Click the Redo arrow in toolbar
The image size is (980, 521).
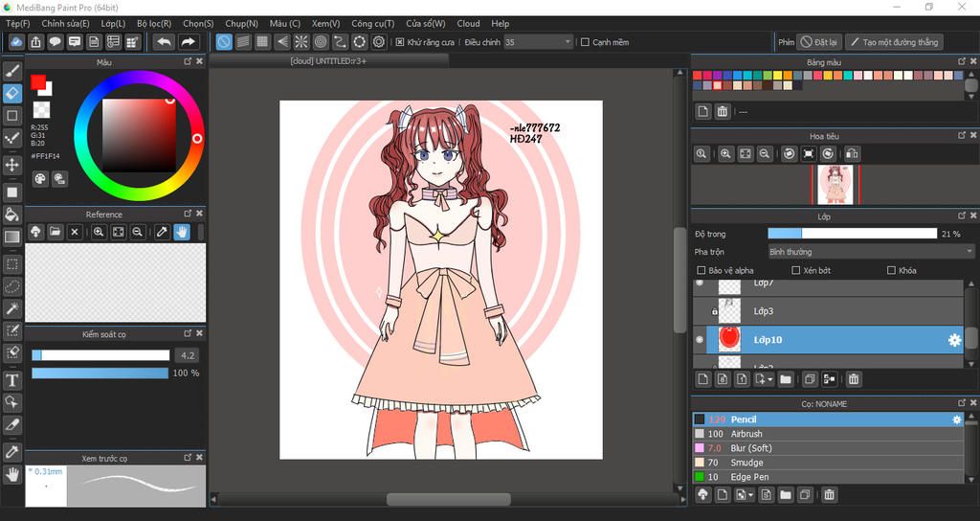tap(188, 42)
